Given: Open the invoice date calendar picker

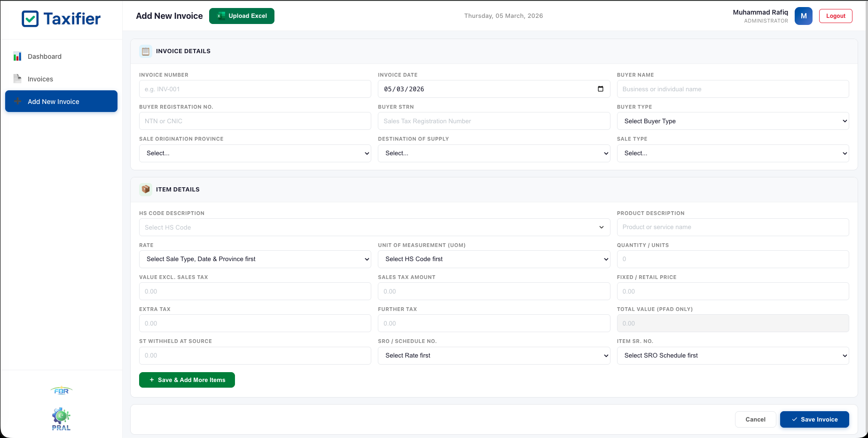Looking at the screenshot, I should pyautogui.click(x=601, y=89).
